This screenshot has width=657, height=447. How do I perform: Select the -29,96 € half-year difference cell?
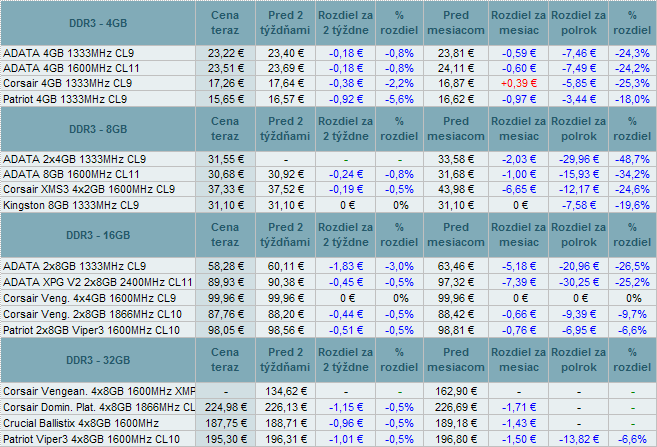click(579, 159)
